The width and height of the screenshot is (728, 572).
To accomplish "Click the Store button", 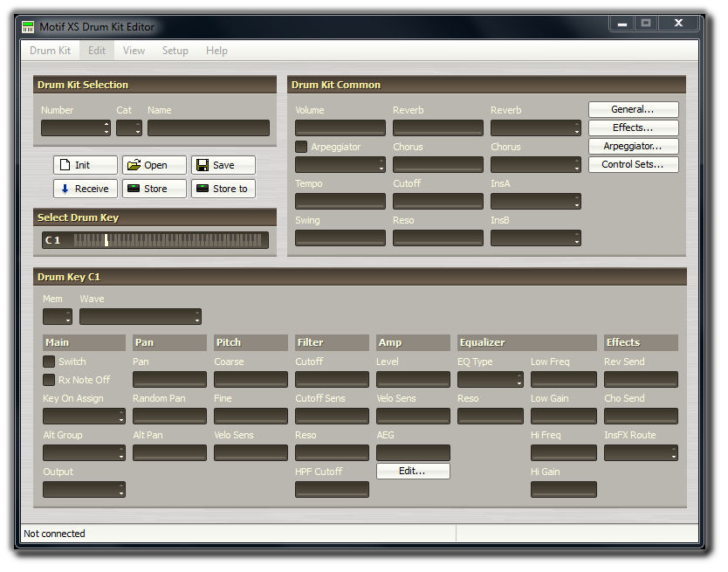I will pos(155,189).
